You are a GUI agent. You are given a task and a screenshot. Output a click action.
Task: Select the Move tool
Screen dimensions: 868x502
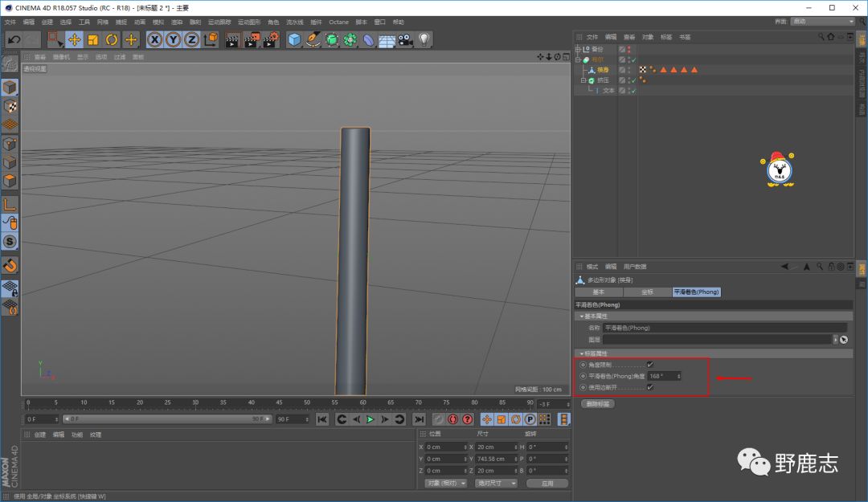(x=74, y=39)
